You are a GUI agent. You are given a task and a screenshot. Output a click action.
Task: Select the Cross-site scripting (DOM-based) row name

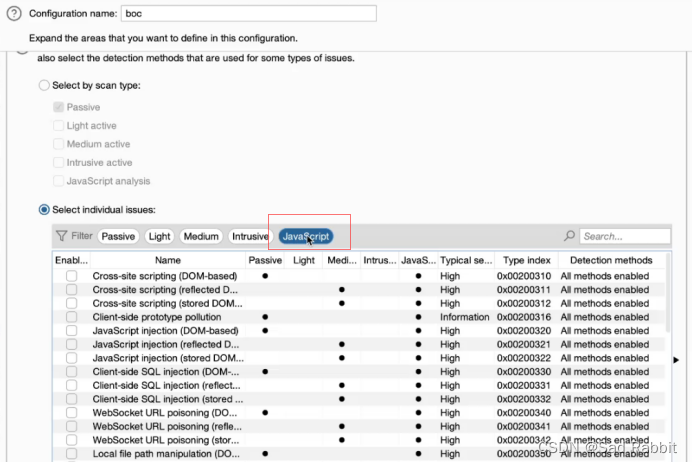pyautogui.click(x=165, y=276)
